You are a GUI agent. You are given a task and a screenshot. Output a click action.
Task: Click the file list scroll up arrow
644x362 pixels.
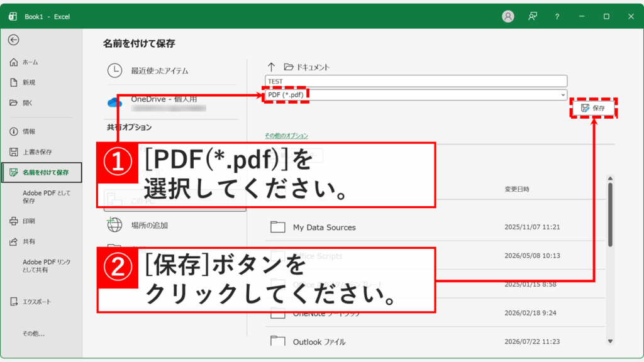pos(610,178)
